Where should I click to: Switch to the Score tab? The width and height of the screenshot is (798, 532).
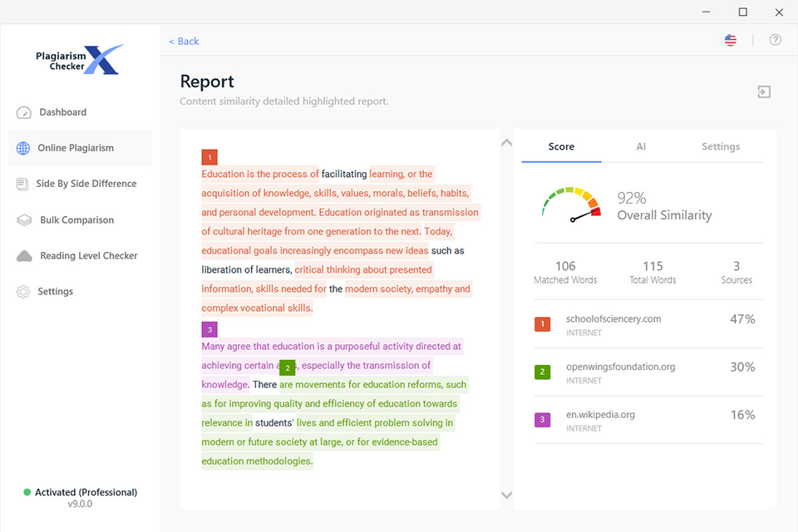click(561, 146)
